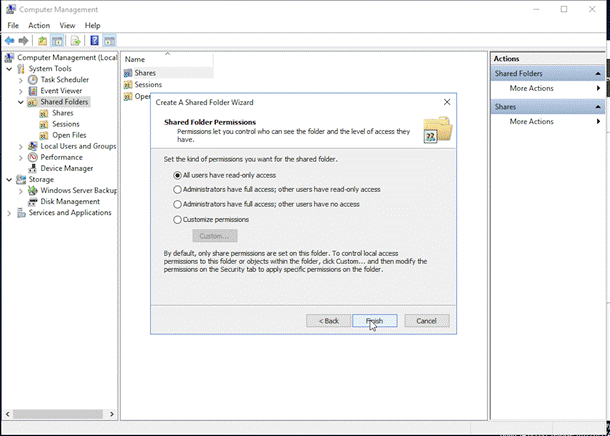The image size is (610, 436).
Task: Open Device Manager in the tree
Action: [x=67, y=168]
